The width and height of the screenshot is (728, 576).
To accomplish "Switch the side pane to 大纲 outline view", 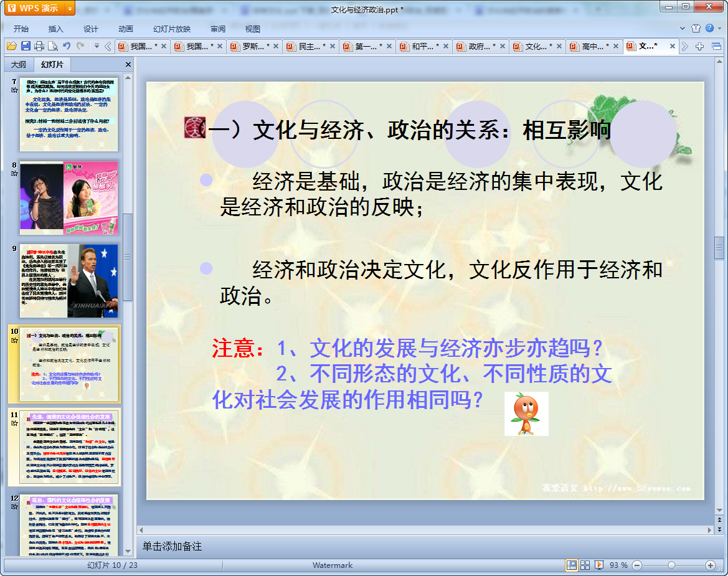I will [x=19, y=65].
